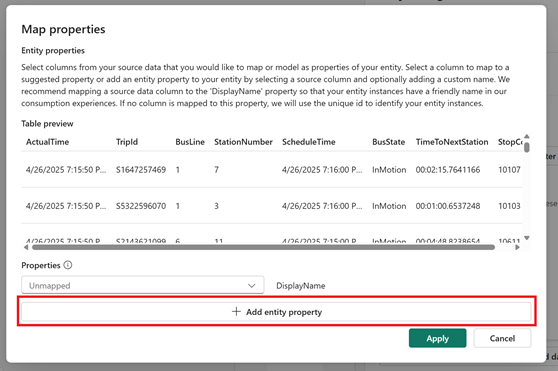
Task: Click the TripId cell S1647257469
Action: pyautogui.click(x=141, y=170)
